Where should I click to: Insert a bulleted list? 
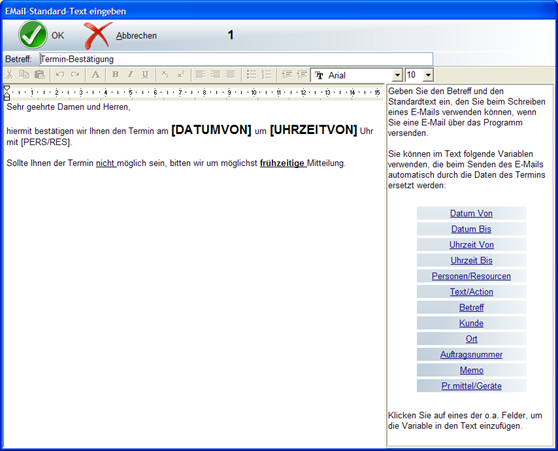251,74
